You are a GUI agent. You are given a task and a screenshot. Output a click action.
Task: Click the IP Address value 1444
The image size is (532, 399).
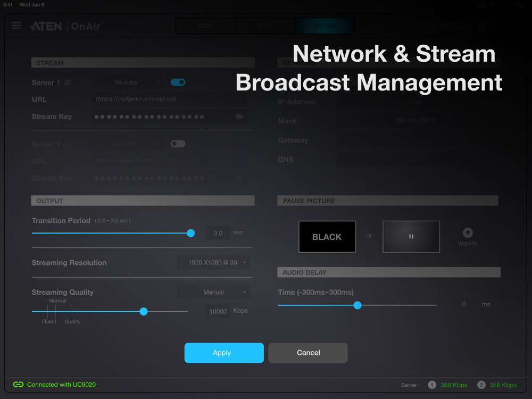point(415,102)
